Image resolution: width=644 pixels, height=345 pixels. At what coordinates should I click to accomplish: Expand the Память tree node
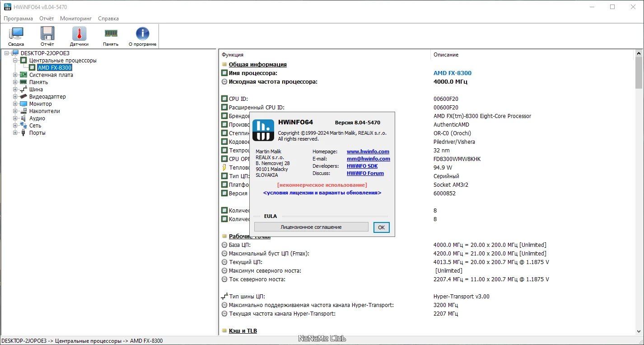click(15, 82)
